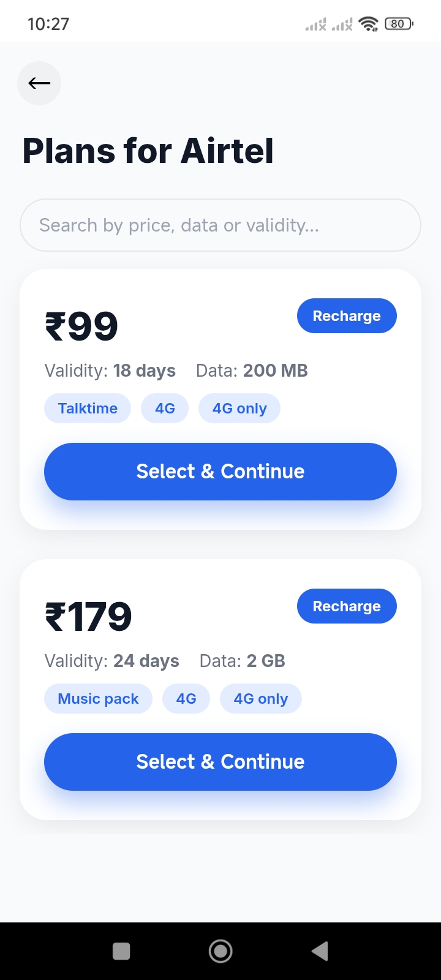The width and height of the screenshot is (441, 980).
Task: Tap the second SIM signal strength icon
Action: 342,24
